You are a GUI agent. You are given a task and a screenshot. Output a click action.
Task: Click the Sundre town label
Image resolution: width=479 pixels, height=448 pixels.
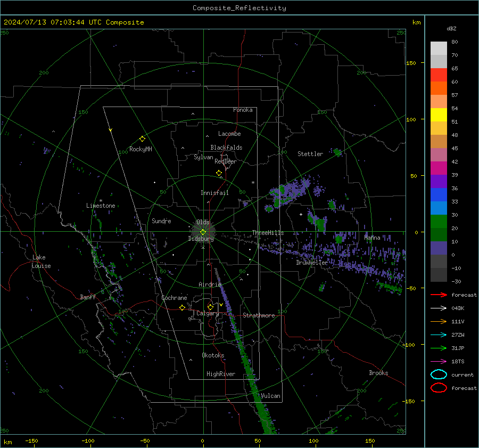click(x=161, y=221)
